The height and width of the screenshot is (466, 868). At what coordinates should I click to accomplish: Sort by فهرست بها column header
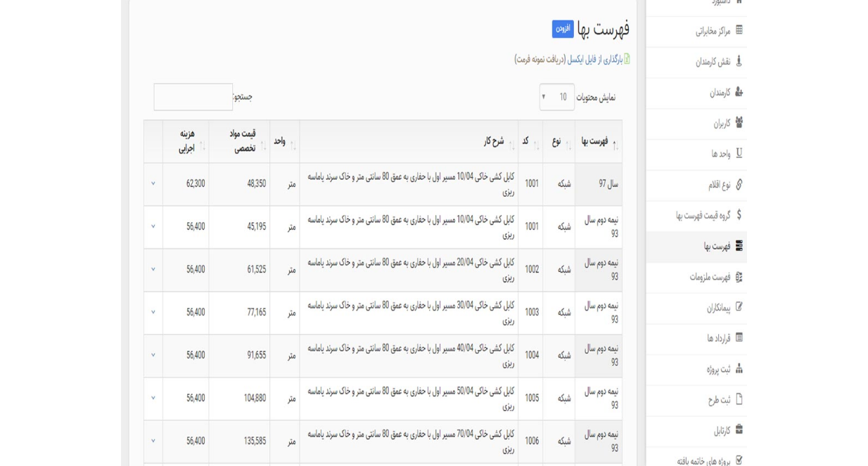click(599, 141)
